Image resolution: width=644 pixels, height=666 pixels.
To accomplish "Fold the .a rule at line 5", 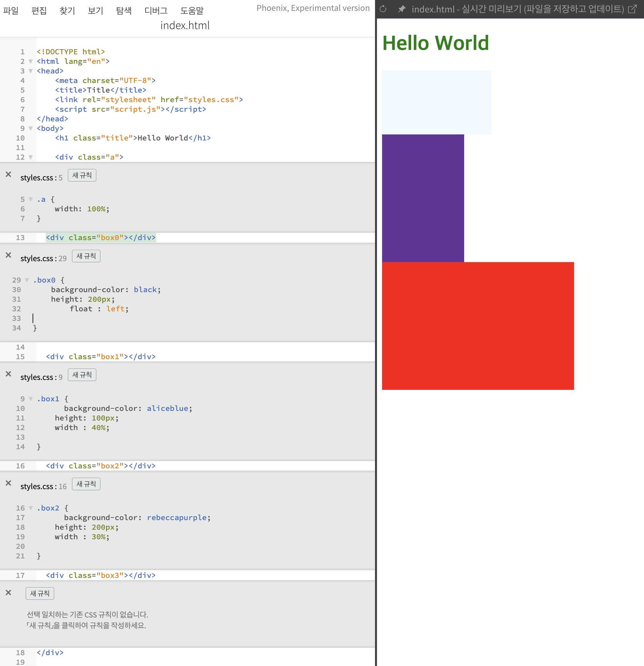I will coord(31,200).
